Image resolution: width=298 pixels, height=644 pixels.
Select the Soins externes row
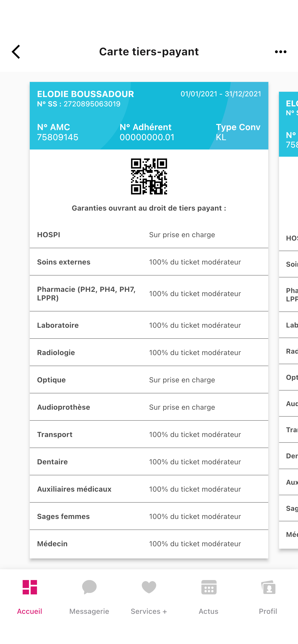[x=149, y=262]
